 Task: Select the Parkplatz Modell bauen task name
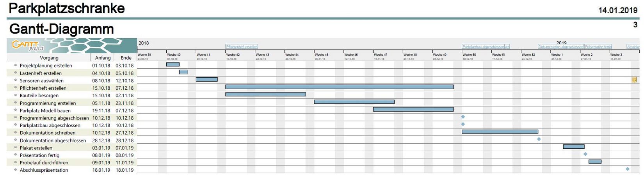pos(45,110)
